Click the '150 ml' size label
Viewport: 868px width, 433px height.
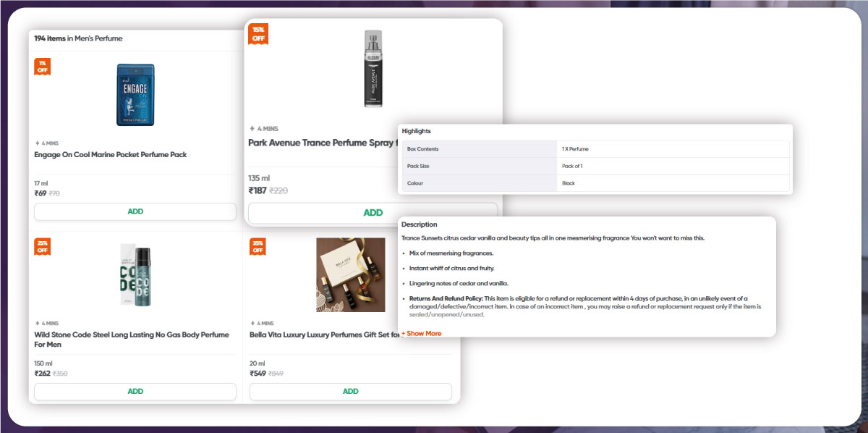[43, 363]
